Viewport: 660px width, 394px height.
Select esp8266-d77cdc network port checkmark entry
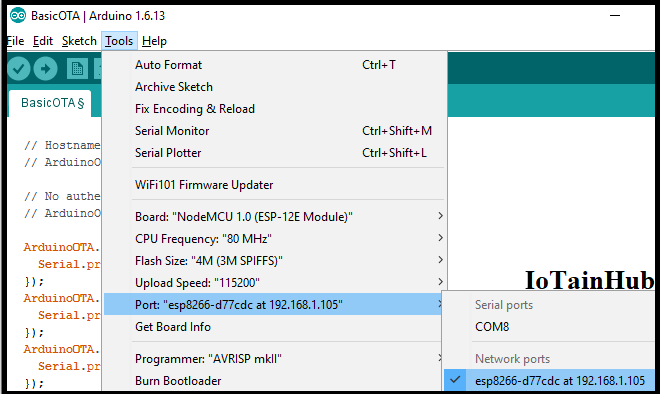(x=549, y=381)
